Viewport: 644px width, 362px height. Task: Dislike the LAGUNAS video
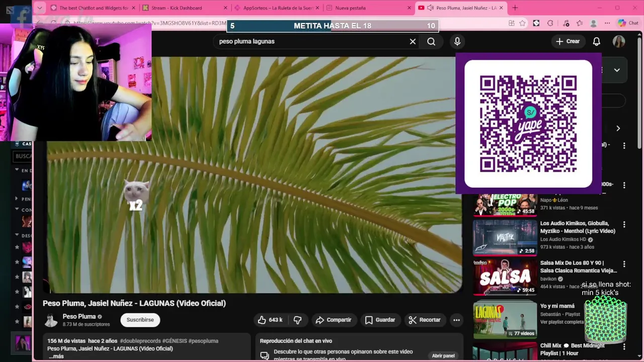297,320
